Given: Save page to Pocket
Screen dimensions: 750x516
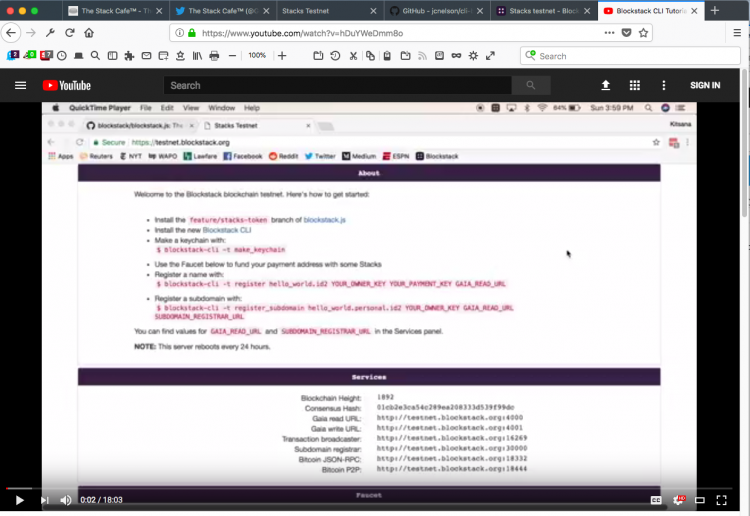Looking at the screenshot, I should 626,33.
